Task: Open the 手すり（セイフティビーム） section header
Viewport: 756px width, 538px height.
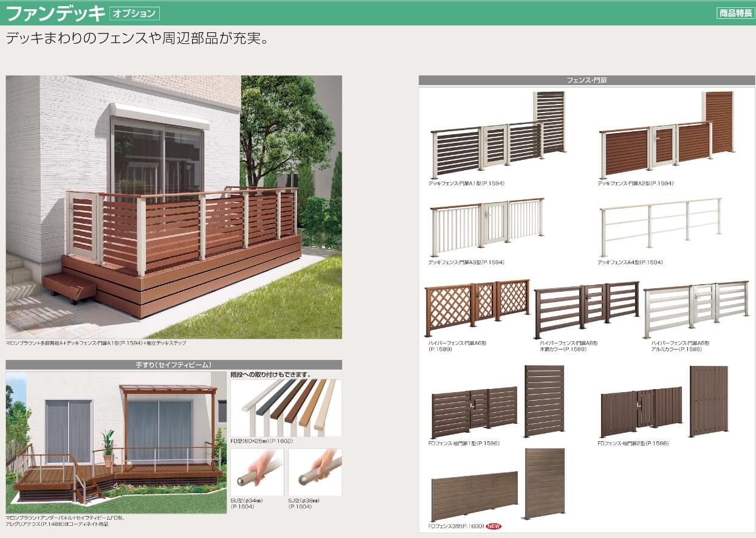Action: coord(174,365)
